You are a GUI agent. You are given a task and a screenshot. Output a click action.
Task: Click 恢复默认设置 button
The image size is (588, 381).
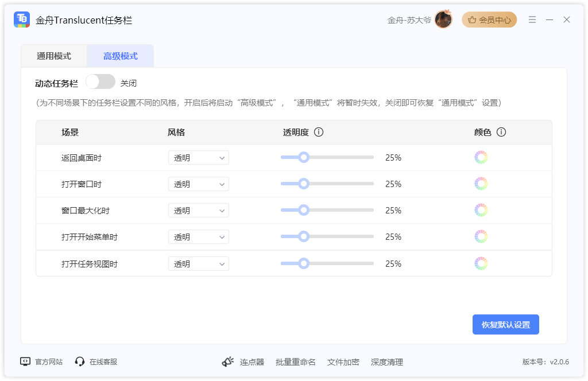[505, 324]
